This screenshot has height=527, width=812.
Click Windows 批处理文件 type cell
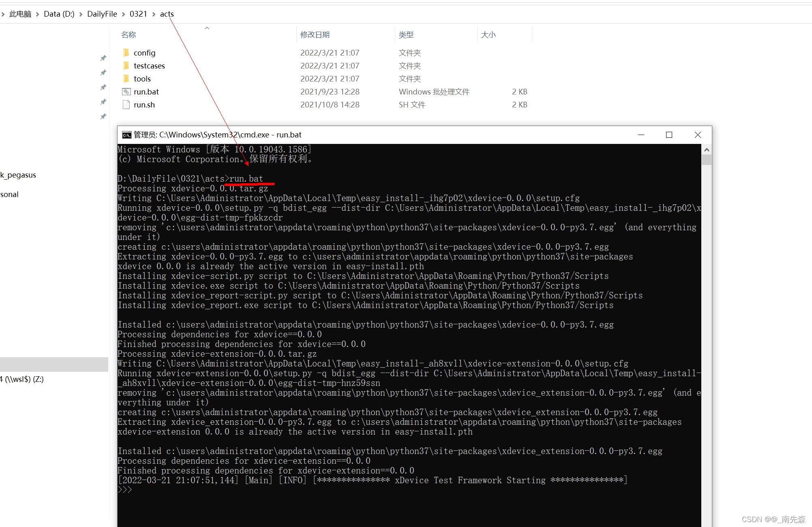click(x=434, y=92)
